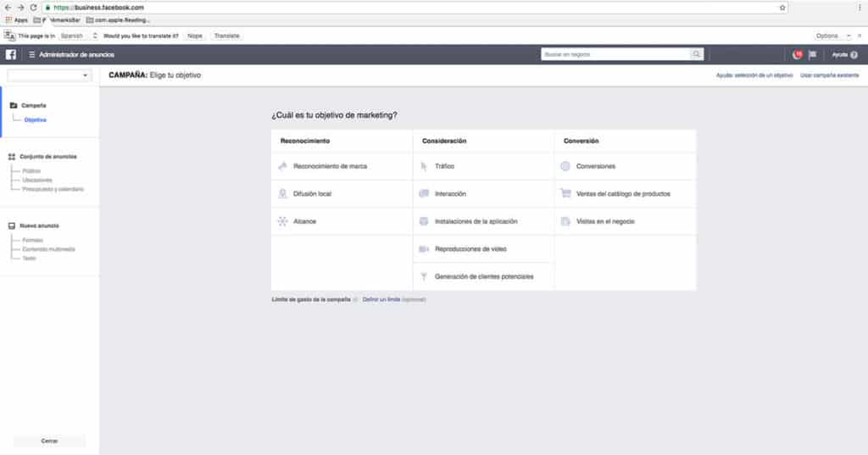Choose the Tráfico cursor icon
868x455 pixels.
click(x=424, y=166)
